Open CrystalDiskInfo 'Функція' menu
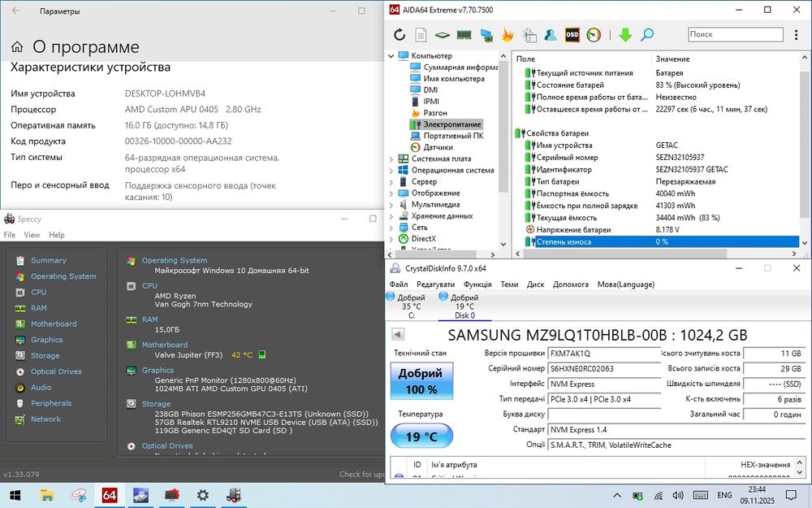This screenshot has width=812, height=508. [477, 284]
